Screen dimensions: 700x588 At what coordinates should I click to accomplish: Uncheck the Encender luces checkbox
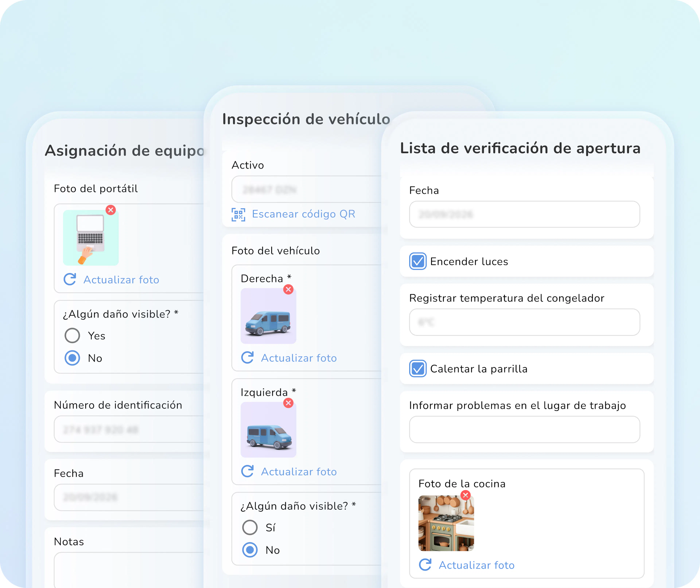418,261
